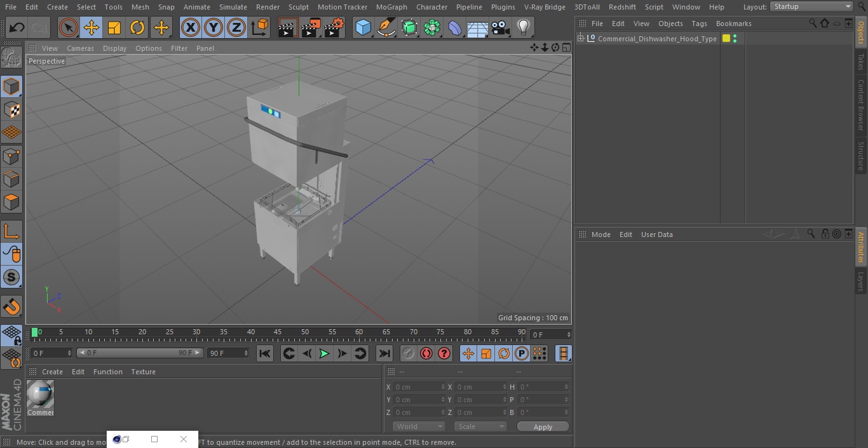Open Attribute Manager Mode menu

[600, 234]
